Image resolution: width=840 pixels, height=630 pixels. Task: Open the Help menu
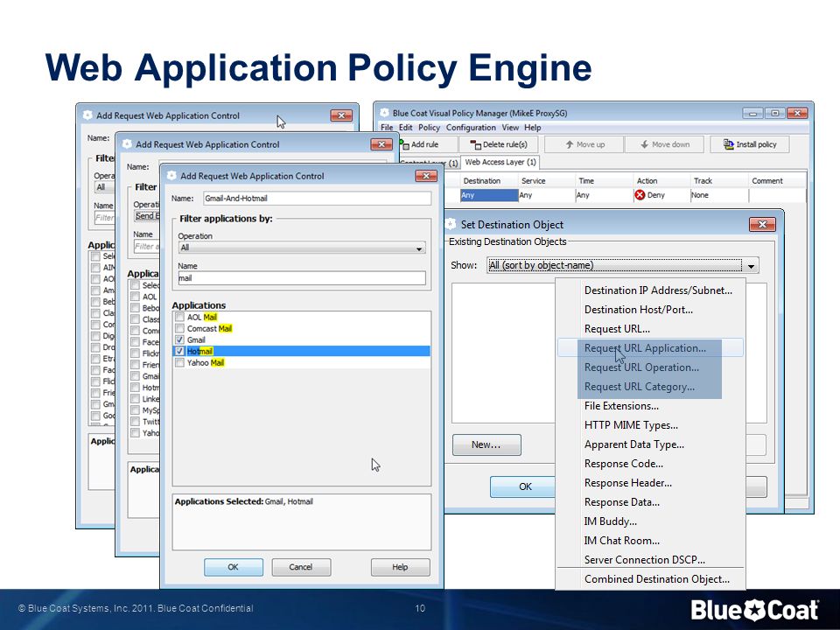[533, 128]
